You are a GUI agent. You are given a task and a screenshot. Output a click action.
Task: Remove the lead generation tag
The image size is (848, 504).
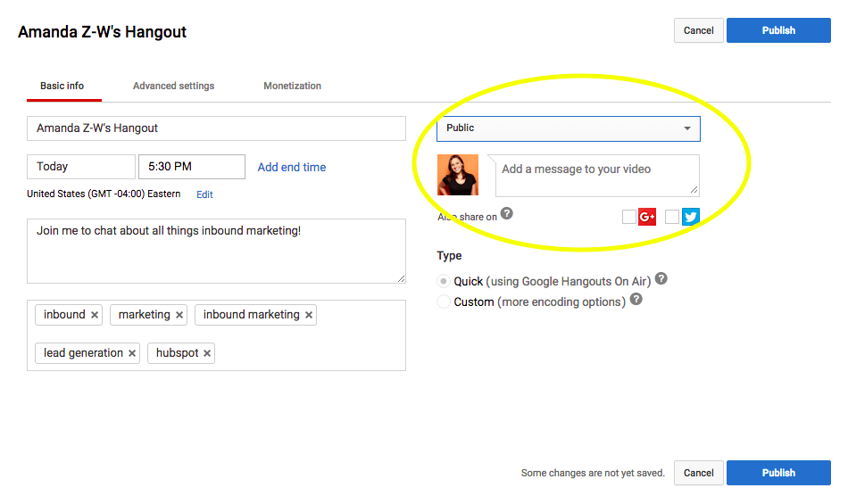click(132, 353)
